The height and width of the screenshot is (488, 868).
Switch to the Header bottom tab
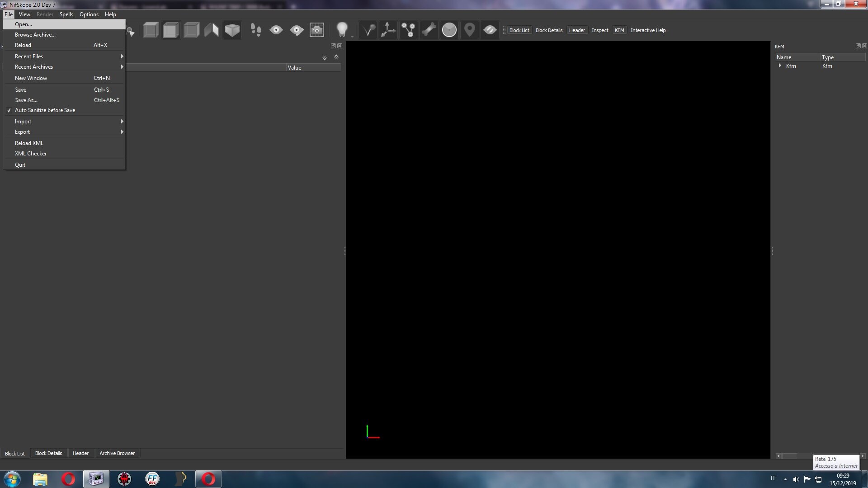(x=80, y=453)
